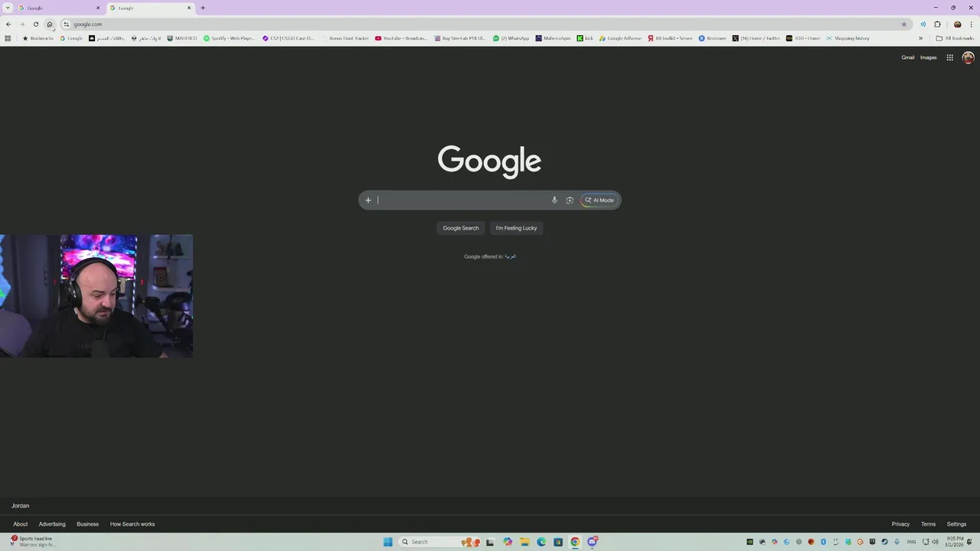The width and height of the screenshot is (980, 551).
Task: Open Microsoft Edge from the taskbar
Action: [541, 542]
